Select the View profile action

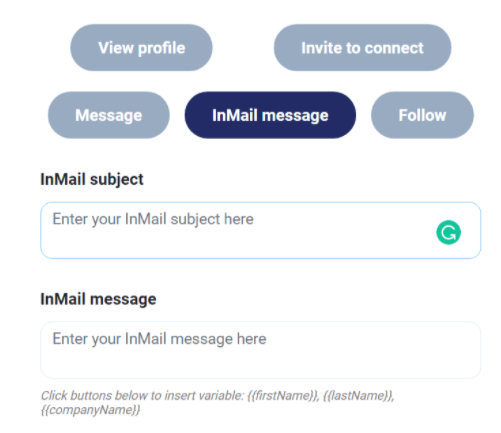pos(141,48)
